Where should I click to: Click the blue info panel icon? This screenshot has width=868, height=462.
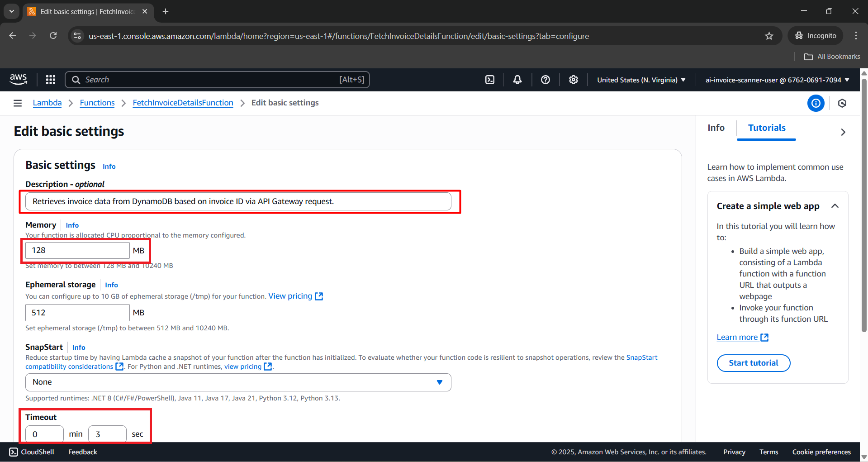pos(816,103)
